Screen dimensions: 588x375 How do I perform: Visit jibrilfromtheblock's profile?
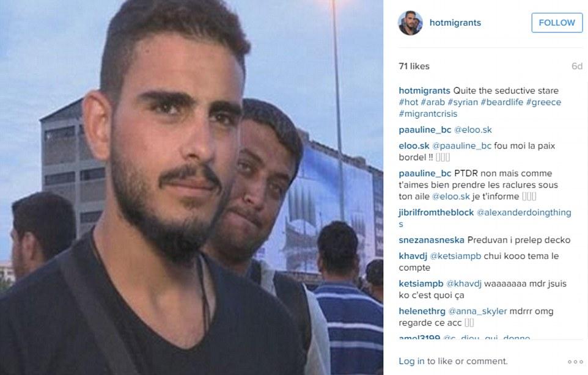pos(436,213)
